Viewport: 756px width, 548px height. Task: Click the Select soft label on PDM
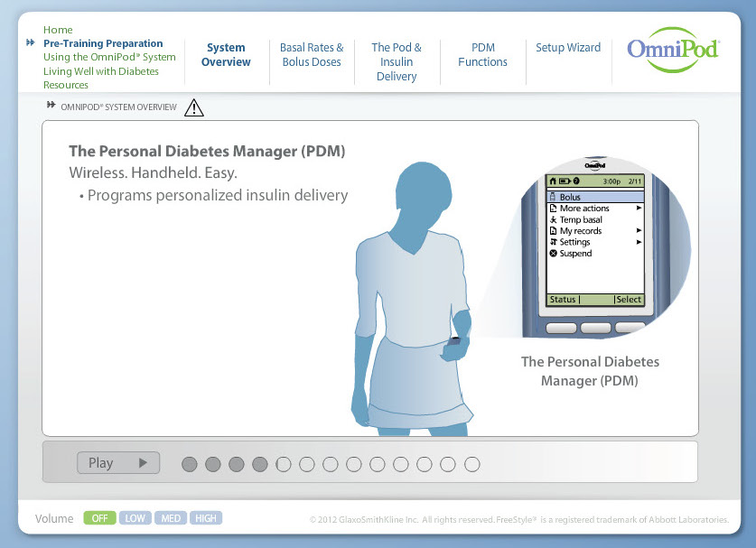(629, 300)
